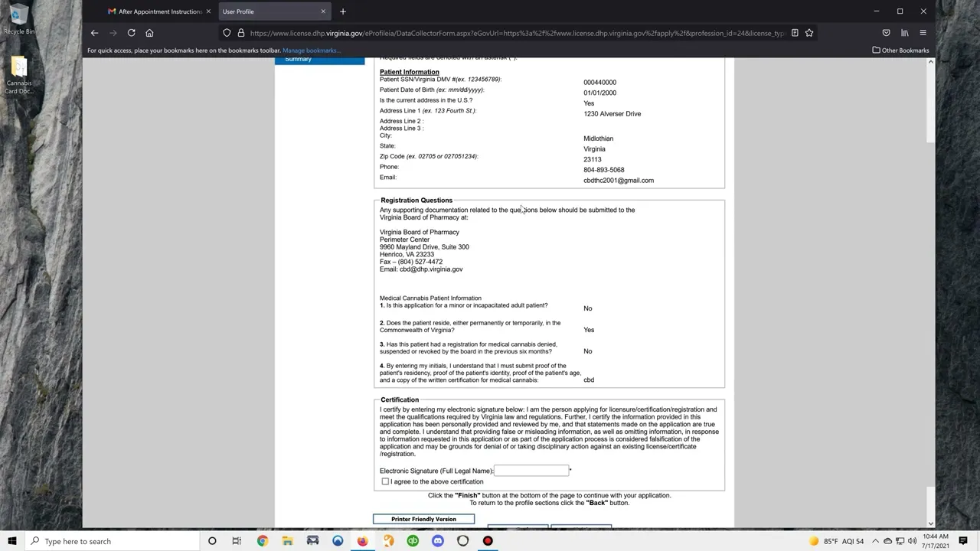
Task: Click the zip code 23113
Action: [x=593, y=160]
